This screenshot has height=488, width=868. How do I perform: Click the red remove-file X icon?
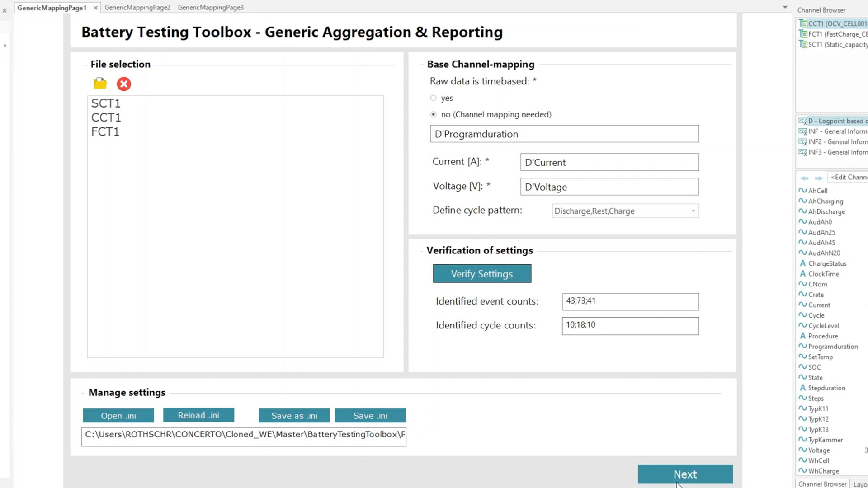click(x=123, y=84)
